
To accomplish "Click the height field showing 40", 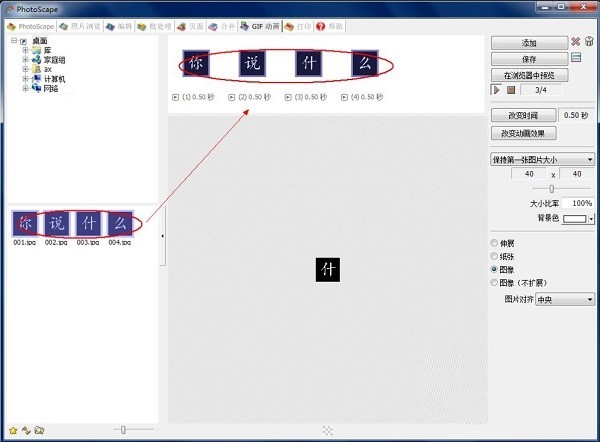I will point(577,174).
